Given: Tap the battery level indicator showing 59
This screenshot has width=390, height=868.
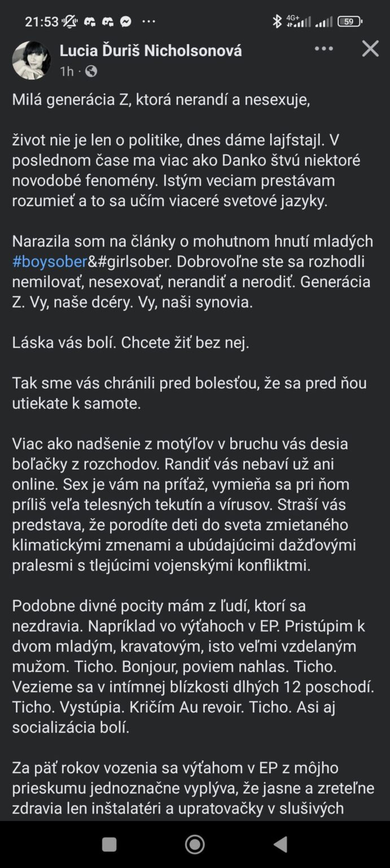Looking at the screenshot, I should point(350,21).
